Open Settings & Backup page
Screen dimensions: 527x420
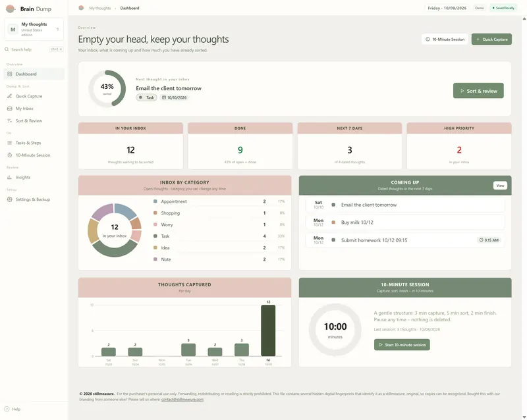[34, 199]
